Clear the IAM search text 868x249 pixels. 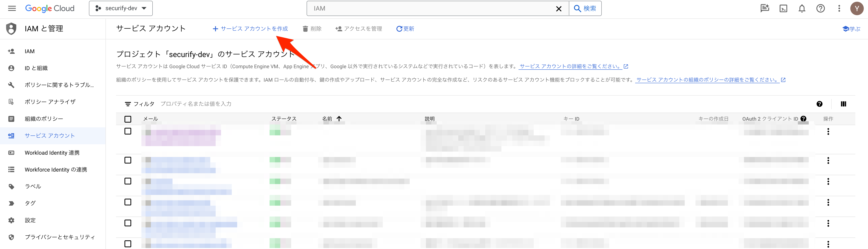pyautogui.click(x=558, y=9)
